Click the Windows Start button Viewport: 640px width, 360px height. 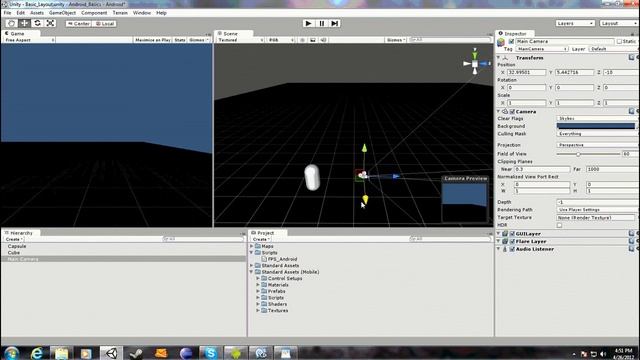pos(11,353)
